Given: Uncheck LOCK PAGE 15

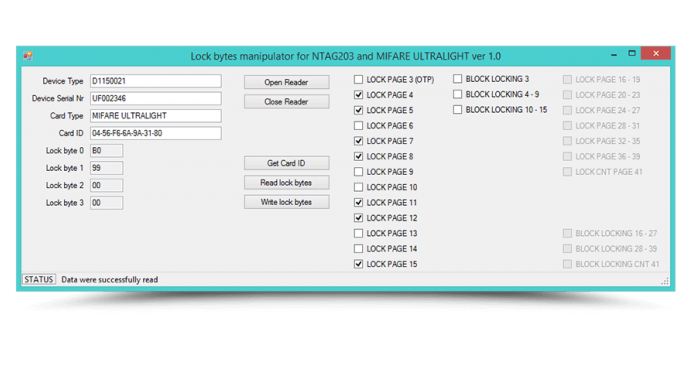Looking at the screenshot, I should pos(359,264).
